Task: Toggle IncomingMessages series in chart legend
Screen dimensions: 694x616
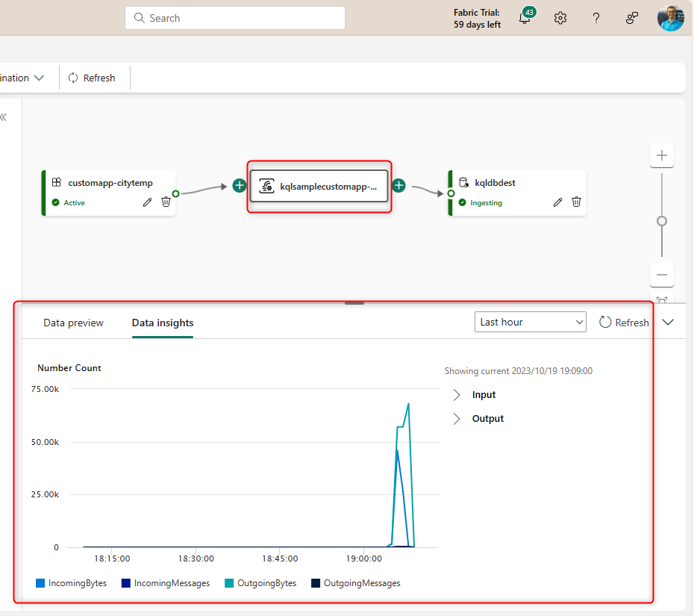Action: coord(166,583)
